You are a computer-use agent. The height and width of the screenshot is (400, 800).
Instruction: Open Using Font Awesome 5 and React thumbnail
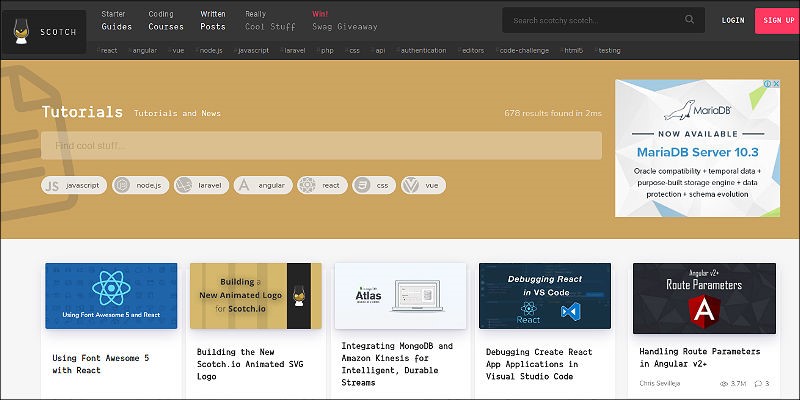[111, 296]
